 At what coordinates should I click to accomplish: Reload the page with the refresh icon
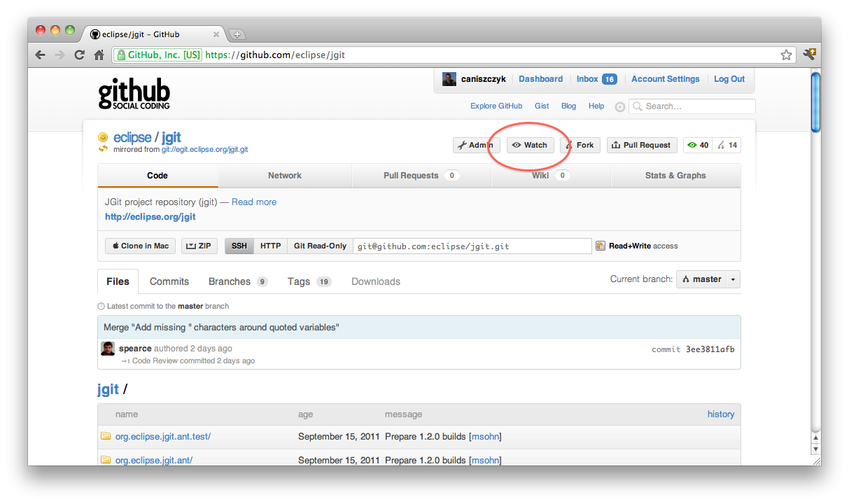(79, 55)
